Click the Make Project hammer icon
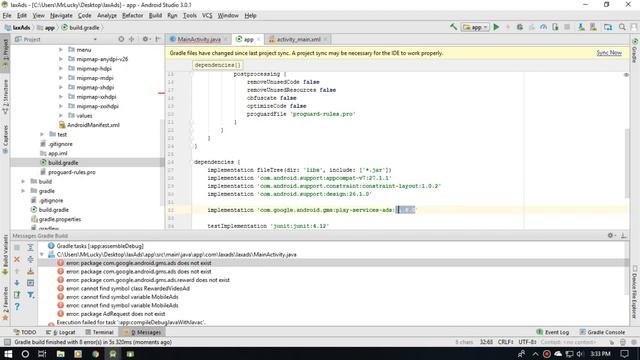The image size is (640, 360). (453, 27)
